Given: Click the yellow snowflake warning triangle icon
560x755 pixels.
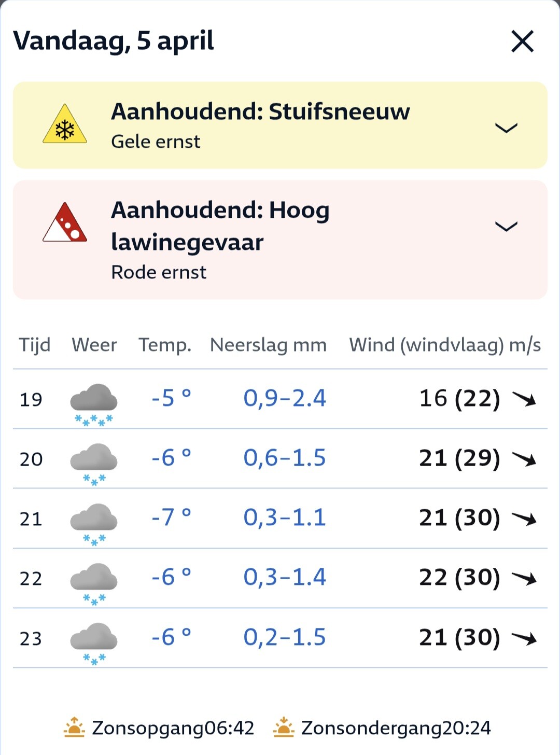Looking at the screenshot, I should [65, 125].
